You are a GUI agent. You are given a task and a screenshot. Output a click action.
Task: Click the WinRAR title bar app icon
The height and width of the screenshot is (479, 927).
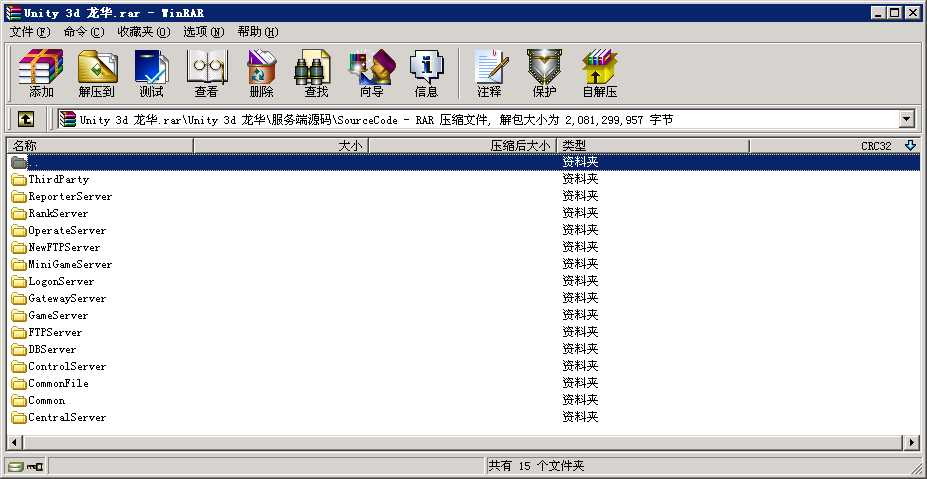tap(13, 12)
